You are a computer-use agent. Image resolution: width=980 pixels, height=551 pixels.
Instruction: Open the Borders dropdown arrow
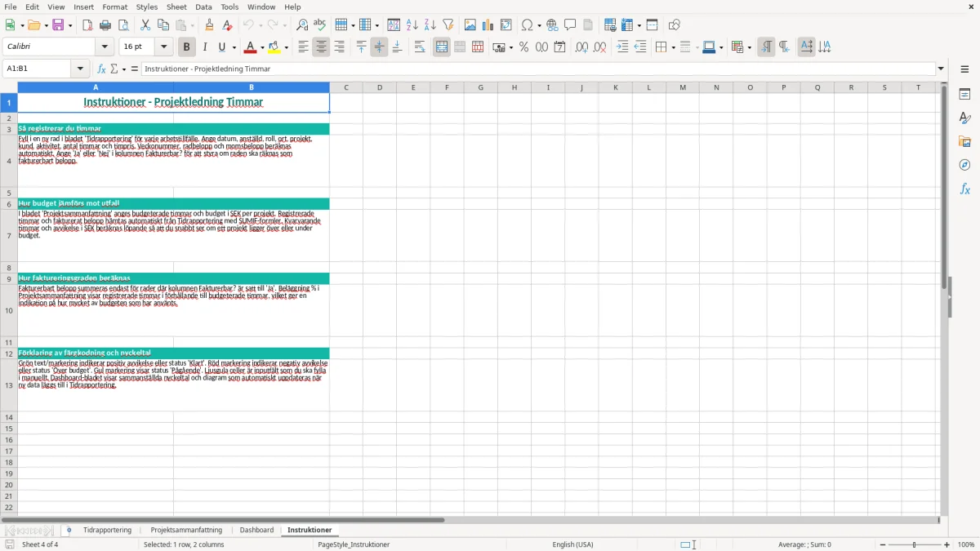point(673,47)
